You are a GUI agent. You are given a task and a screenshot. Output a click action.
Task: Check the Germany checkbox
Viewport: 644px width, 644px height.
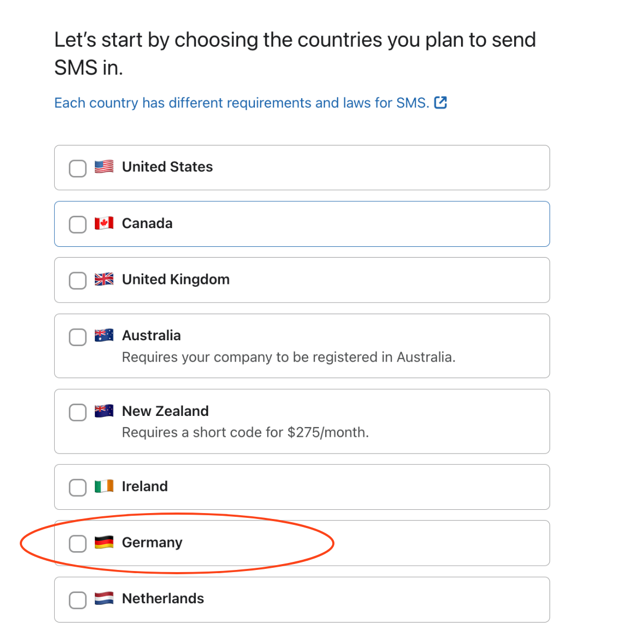(78, 544)
